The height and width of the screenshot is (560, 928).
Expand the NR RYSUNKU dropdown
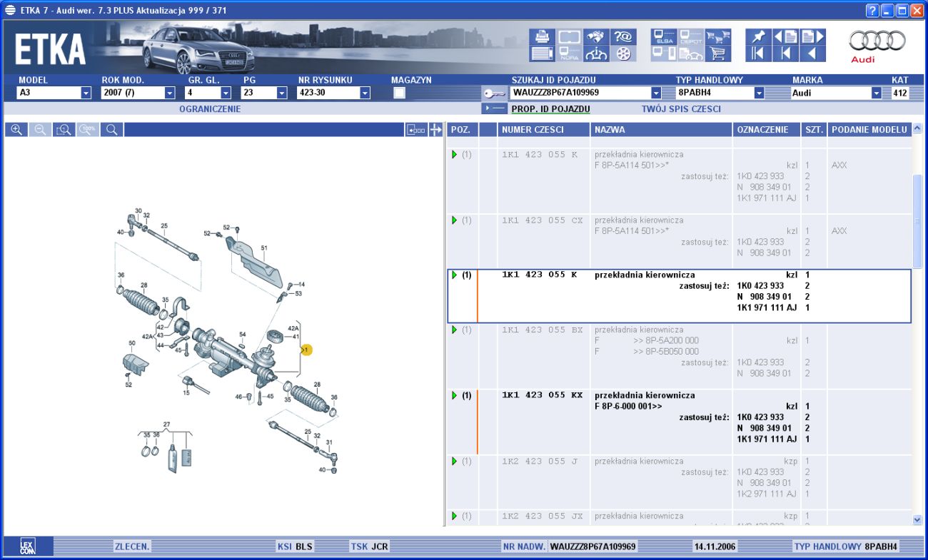point(365,93)
